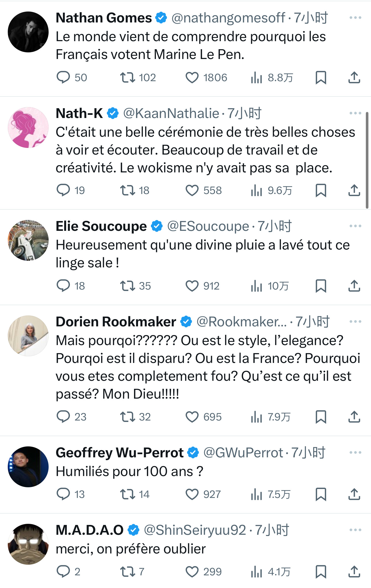The image size is (371, 588).
Task: Share Elie Soucoupe's tweet
Action: [354, 286]
